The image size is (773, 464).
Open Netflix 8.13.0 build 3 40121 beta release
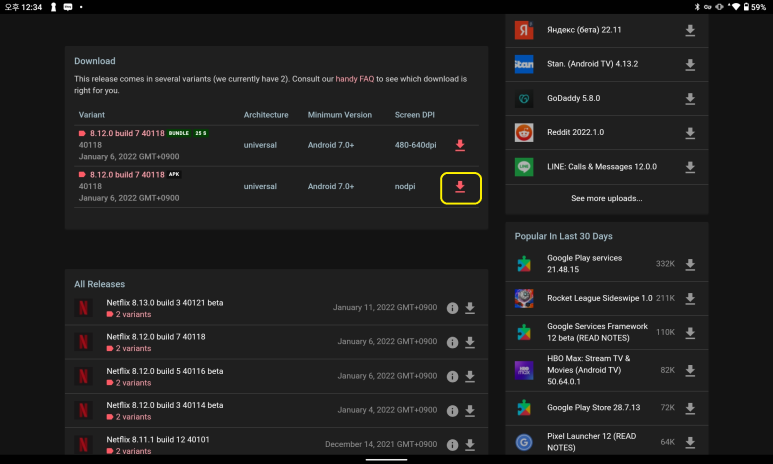click(165, 303)
